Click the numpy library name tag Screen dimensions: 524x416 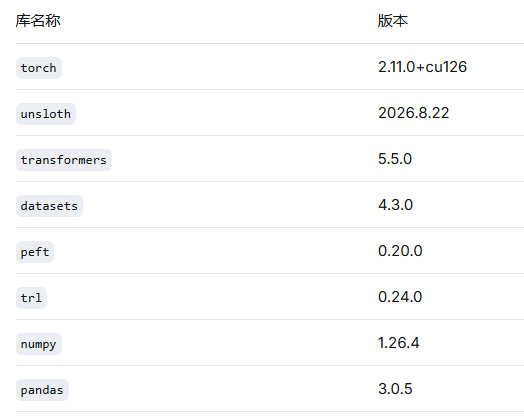coord(39,344)
